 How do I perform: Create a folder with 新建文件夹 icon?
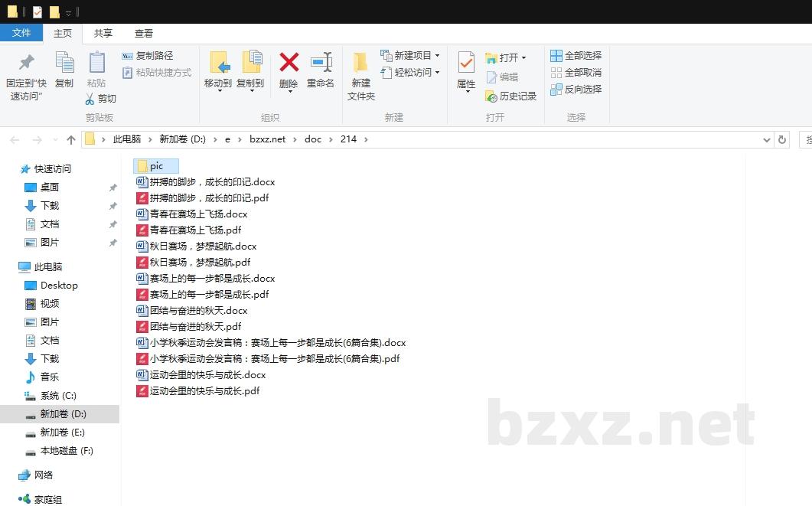[360, 73]
